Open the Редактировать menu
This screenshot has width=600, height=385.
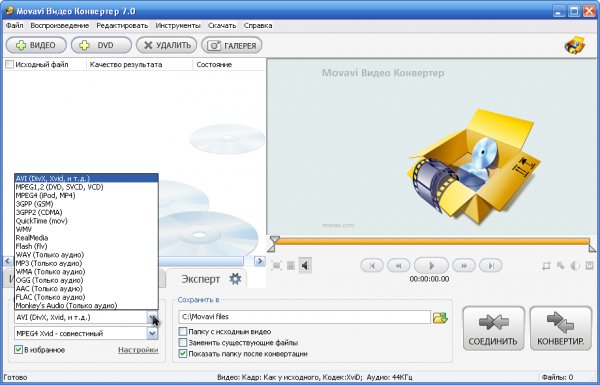(x=122, y=26)
